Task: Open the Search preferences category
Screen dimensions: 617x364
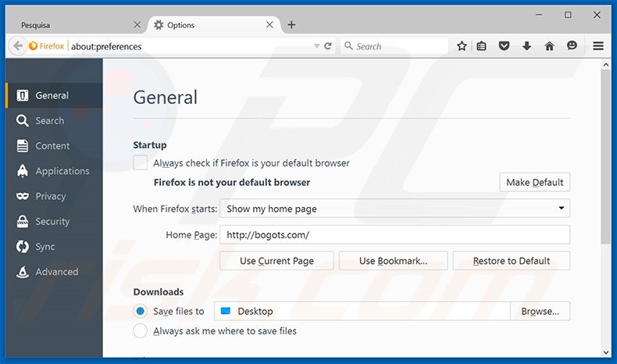Action: coord(55,120)
